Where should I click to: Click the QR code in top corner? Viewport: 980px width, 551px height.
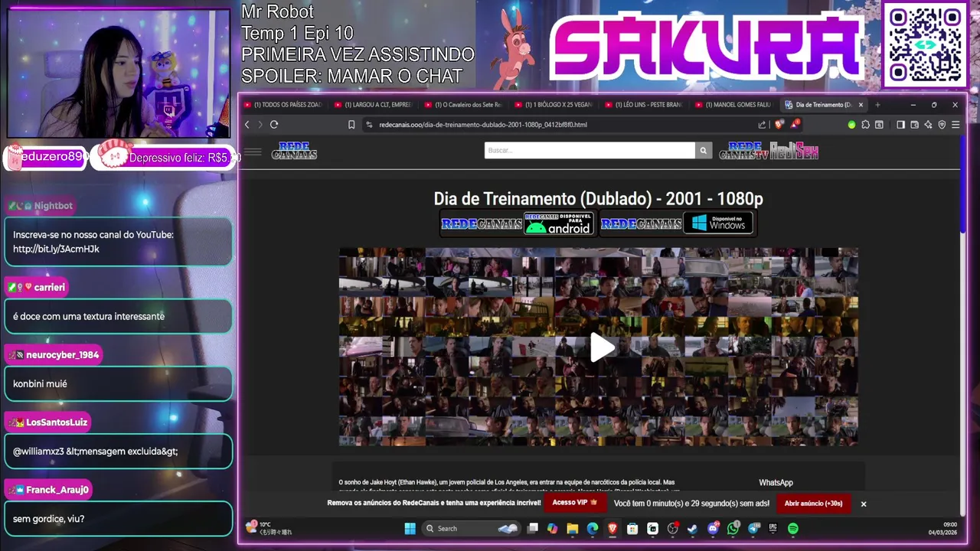click(925, 45)
